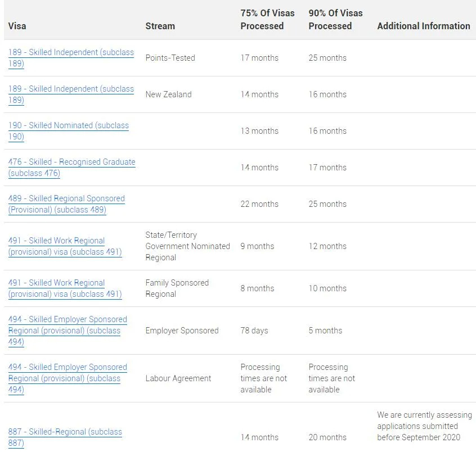Select the Points-Tested stream cell
Screen dimensions: 476x452
click(170, 58)
